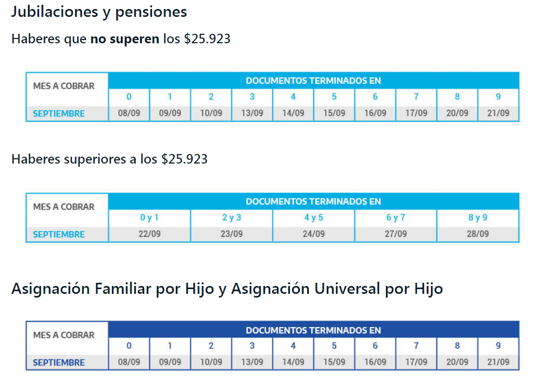This screenshot has width=537, height=392.
Task: Click the "4 y 5" column header
Action: [x=314, y=218]
